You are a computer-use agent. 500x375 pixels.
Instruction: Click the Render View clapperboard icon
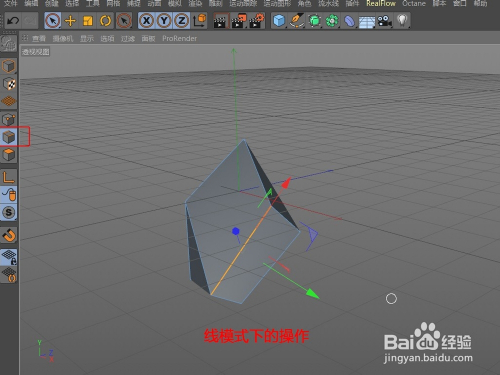click(220, 21)
